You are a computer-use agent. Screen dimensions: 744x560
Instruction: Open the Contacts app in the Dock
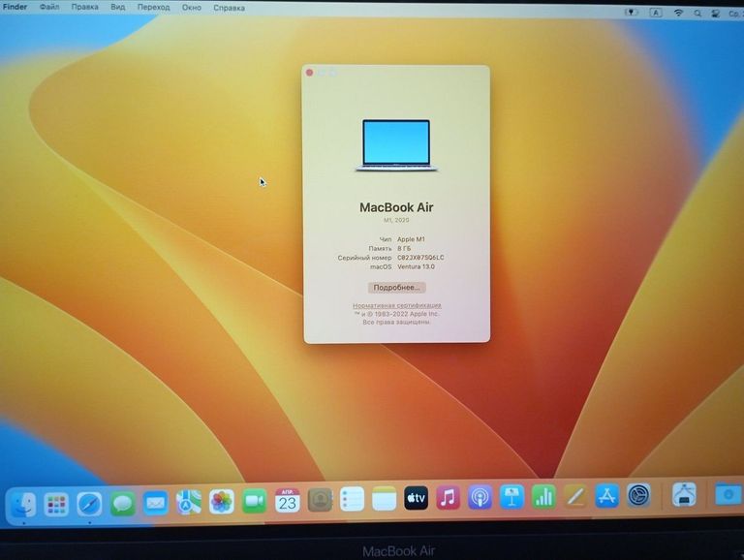pyautogui.click(x=320, y=500)
